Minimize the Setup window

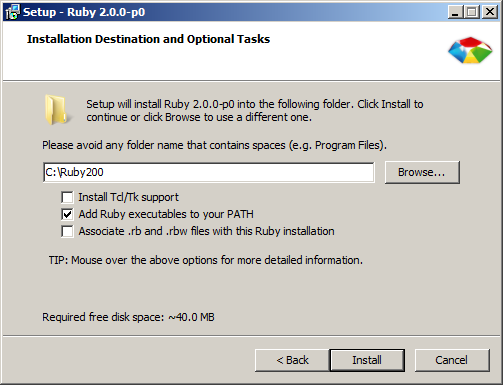pyautogui.click(x=455, y=12)
